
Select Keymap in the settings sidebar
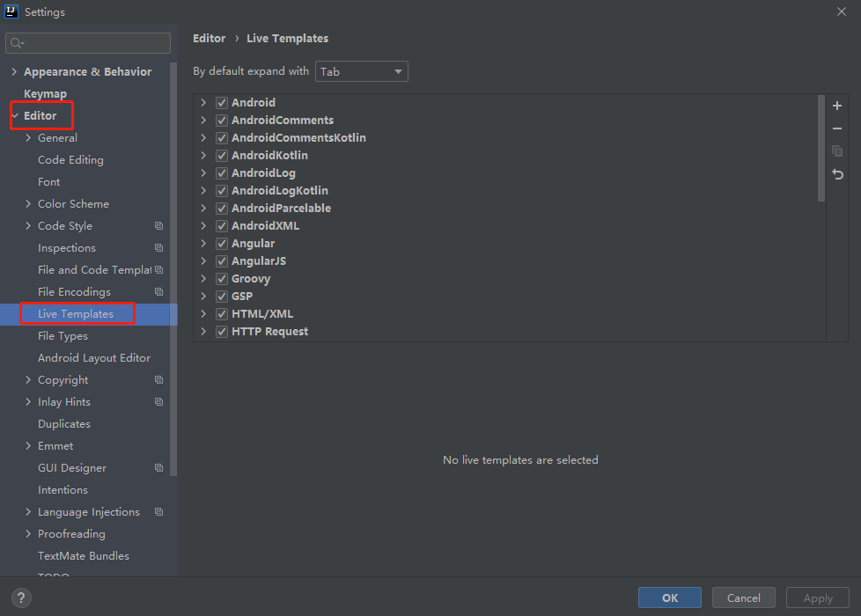pos(45,94)
